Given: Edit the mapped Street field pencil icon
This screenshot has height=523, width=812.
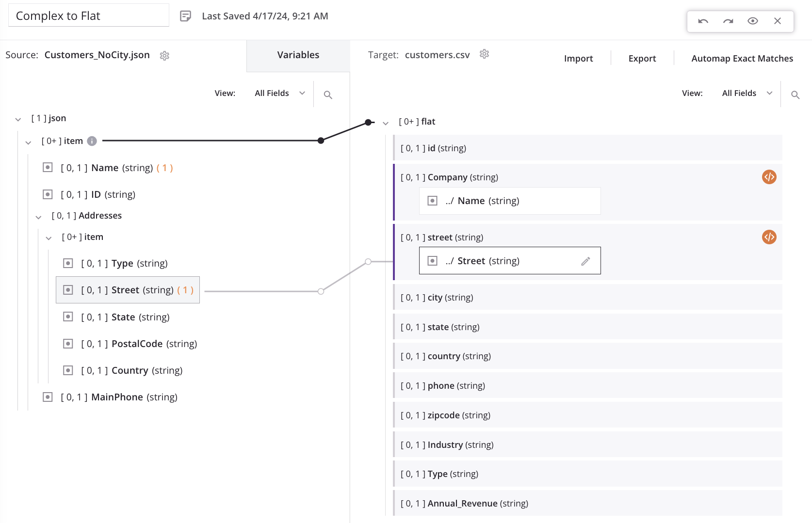Looking at the screenshot, I should [x=585, y=261].
